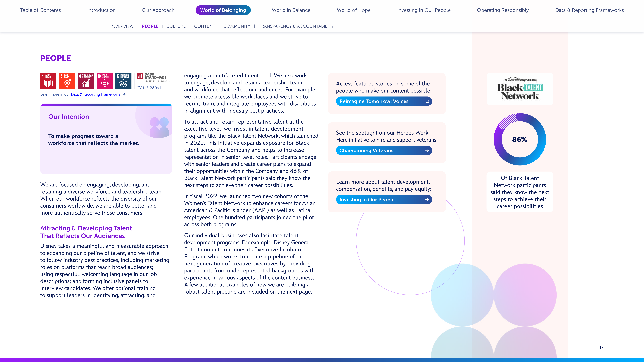Click the Attracting & Developing Talent heading
The width and height of the screenshot is (644, 362).
[x=86, y=232]
